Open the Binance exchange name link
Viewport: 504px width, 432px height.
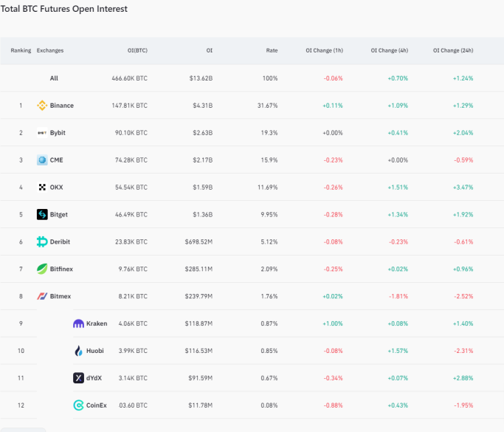62,106
